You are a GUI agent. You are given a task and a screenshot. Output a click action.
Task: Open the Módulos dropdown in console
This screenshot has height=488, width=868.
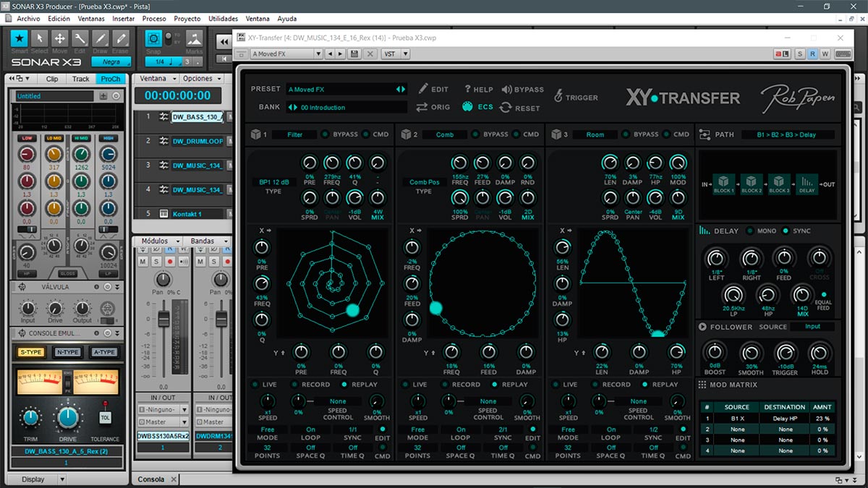tap(158, 241)
